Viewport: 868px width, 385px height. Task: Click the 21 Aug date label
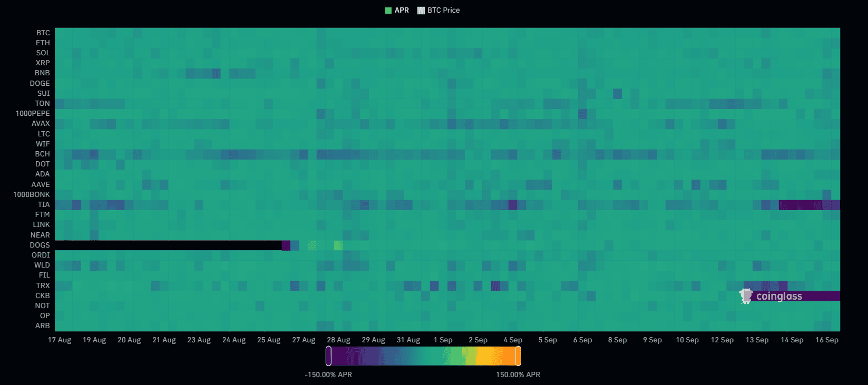click(164, 340)
